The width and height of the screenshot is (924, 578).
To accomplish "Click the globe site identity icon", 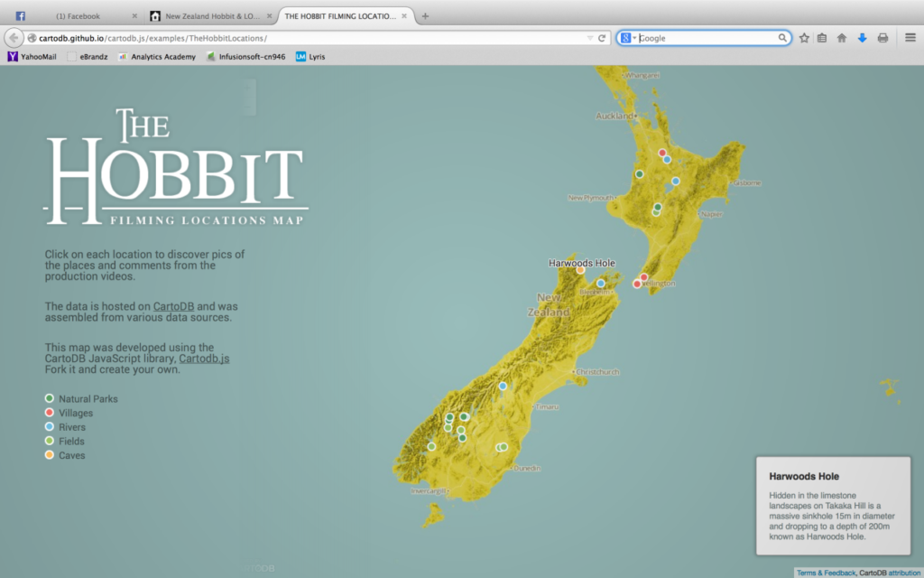I will (x=32, y=38).
